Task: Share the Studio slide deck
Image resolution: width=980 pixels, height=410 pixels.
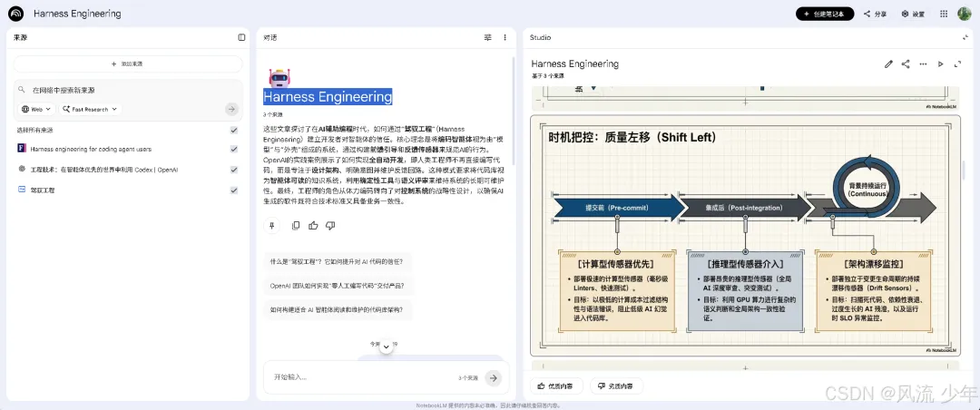Action: [x=906, y=63]
